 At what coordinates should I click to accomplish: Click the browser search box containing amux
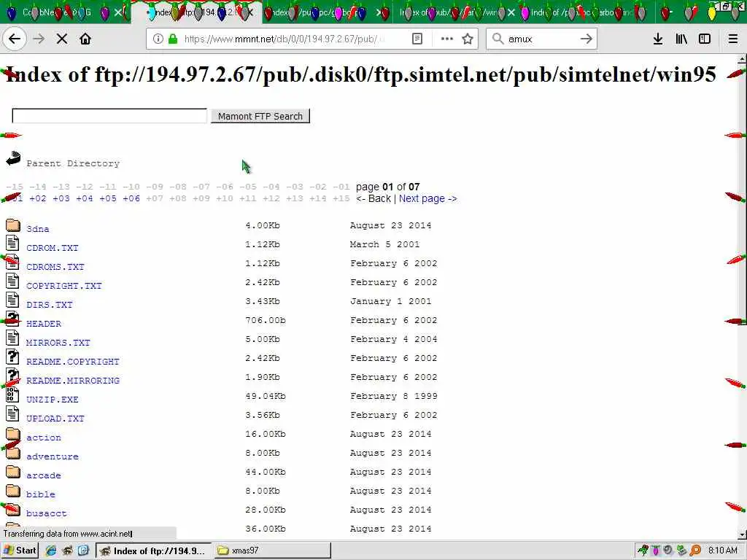(542, 39)
